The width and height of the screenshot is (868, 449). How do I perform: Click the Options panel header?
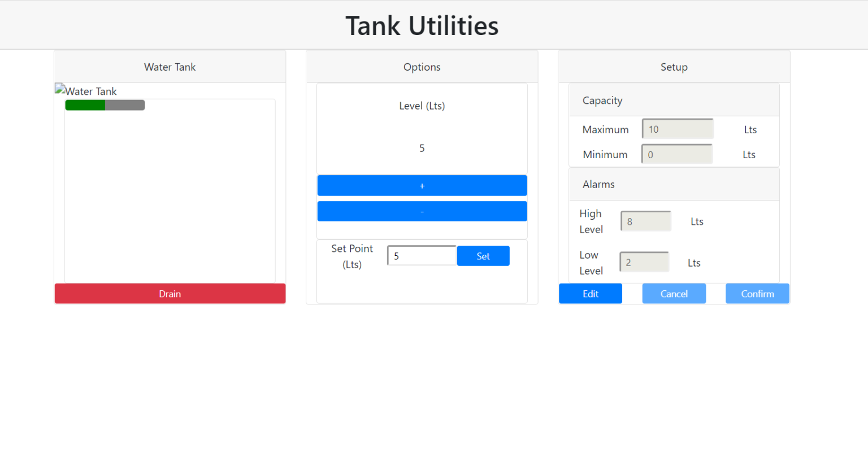pyautogui.click(x=422, y=67)
